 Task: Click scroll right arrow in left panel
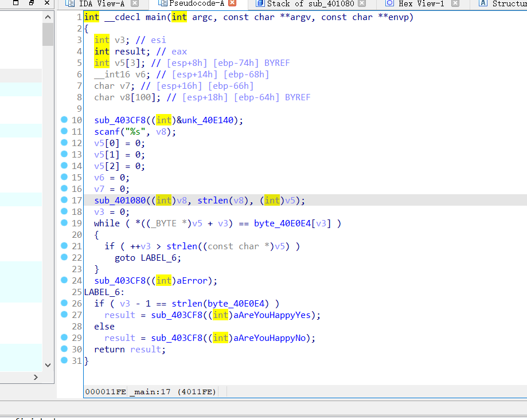pos(36,378)
